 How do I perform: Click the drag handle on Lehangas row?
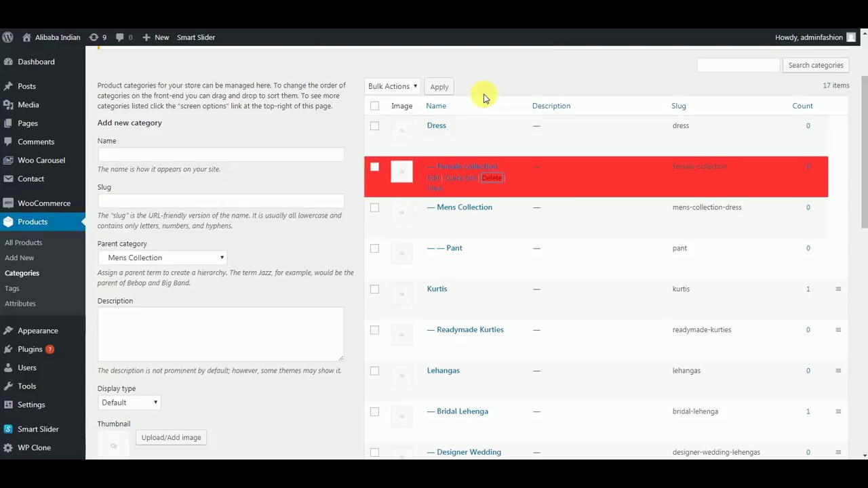coord(838,371)
